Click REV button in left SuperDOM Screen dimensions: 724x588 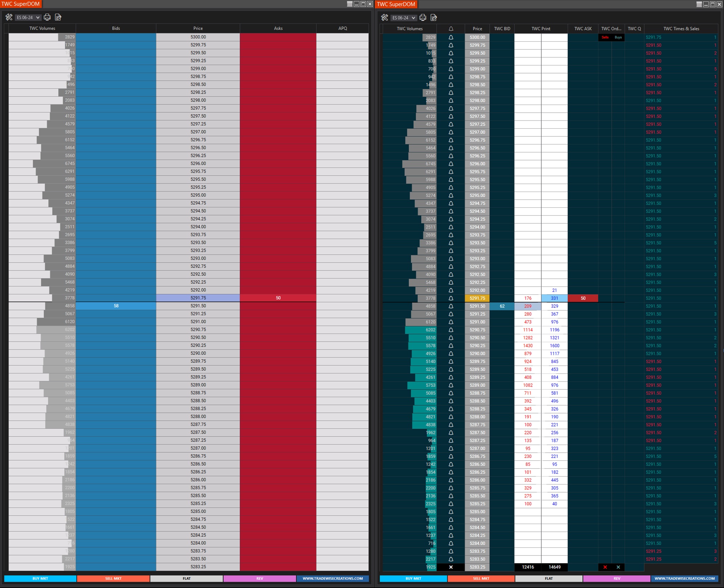(260, 578)
